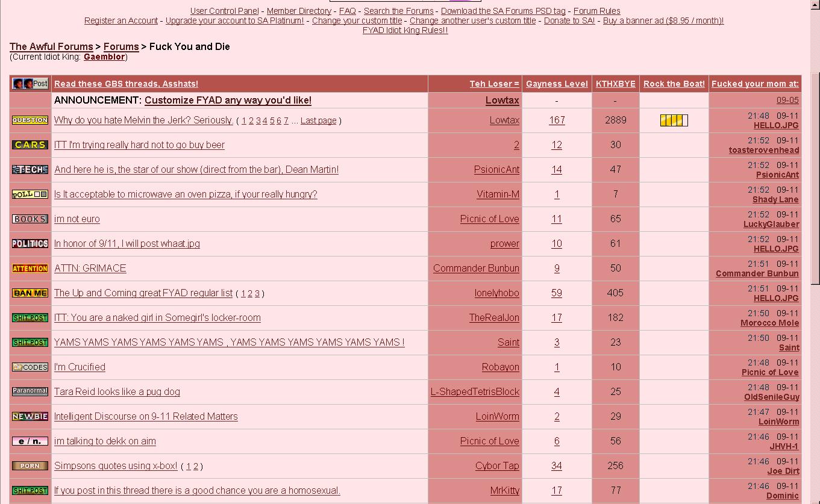This screenshot has width=820, height=504.
Task: Open the User Control Panel link
Action: tap(225, 11)
